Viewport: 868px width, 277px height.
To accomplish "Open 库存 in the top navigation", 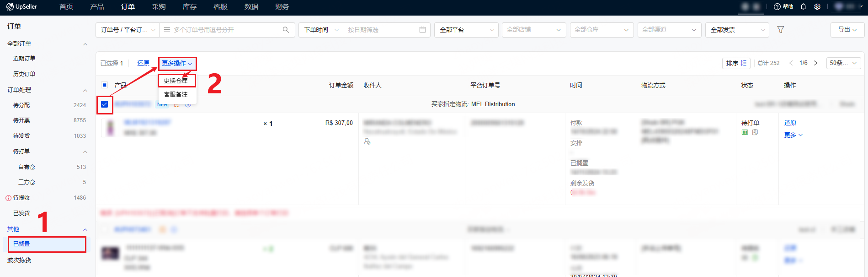I will pos(189,7).
